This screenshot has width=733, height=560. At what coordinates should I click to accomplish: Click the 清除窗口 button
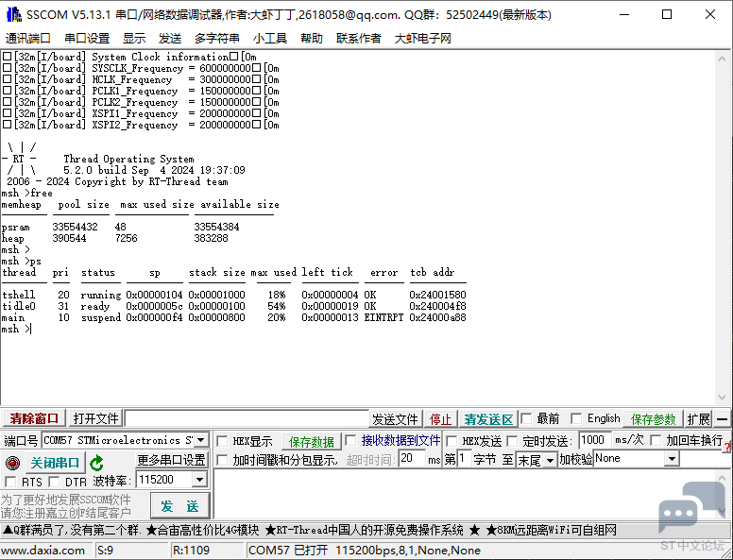click(34, 418)
